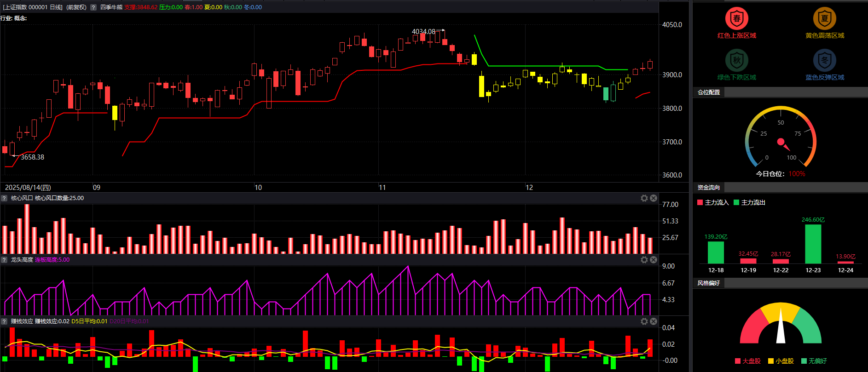This screenshot has height=372, width=868.
Task: Click the 12 month axis label
Action: pos(529,188)
